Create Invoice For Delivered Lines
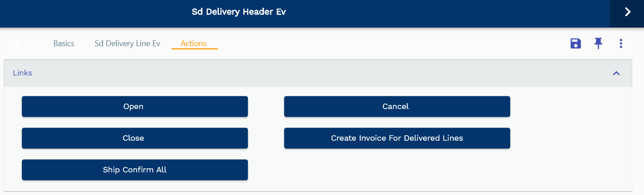Image resolution: width=644 pixels, height=195 pixels. point(397,138)
